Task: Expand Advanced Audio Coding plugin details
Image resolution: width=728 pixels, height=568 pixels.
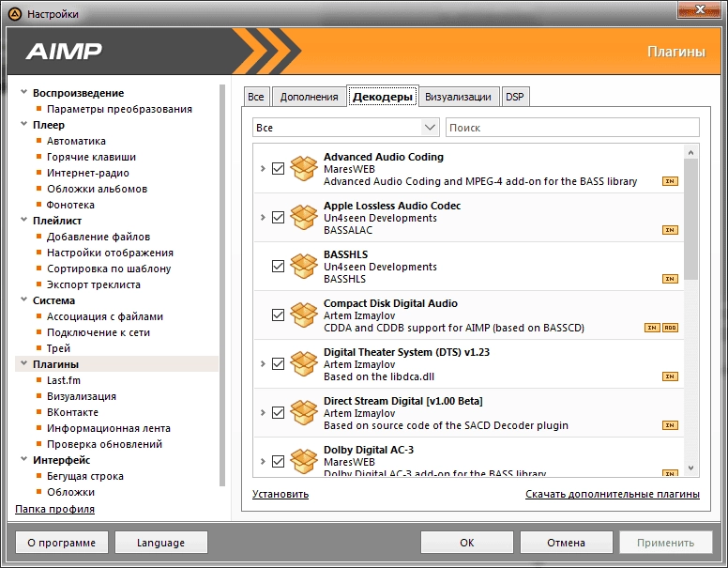Action: (x=263, y=168)
